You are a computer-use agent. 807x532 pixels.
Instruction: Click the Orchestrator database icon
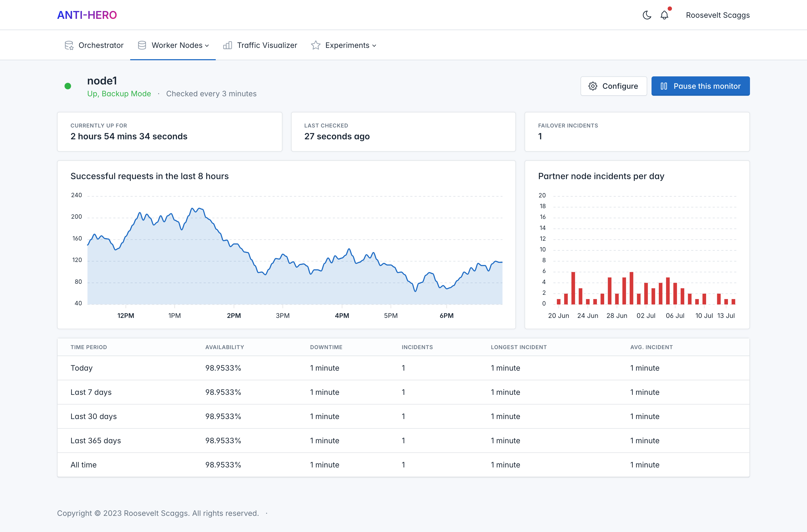point(69,45)
